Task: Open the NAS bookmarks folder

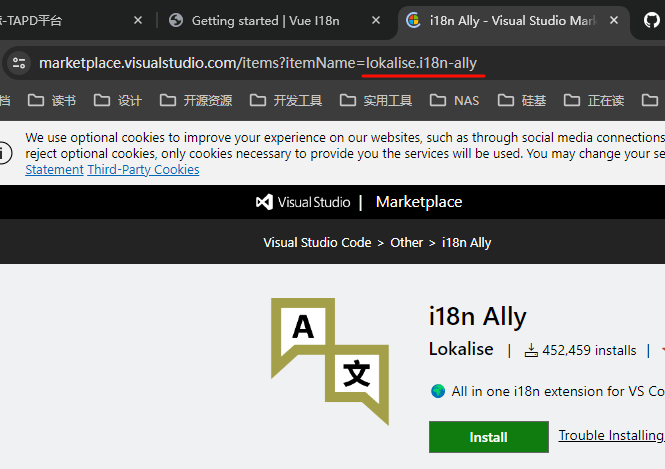Action: tap(454, 100)
